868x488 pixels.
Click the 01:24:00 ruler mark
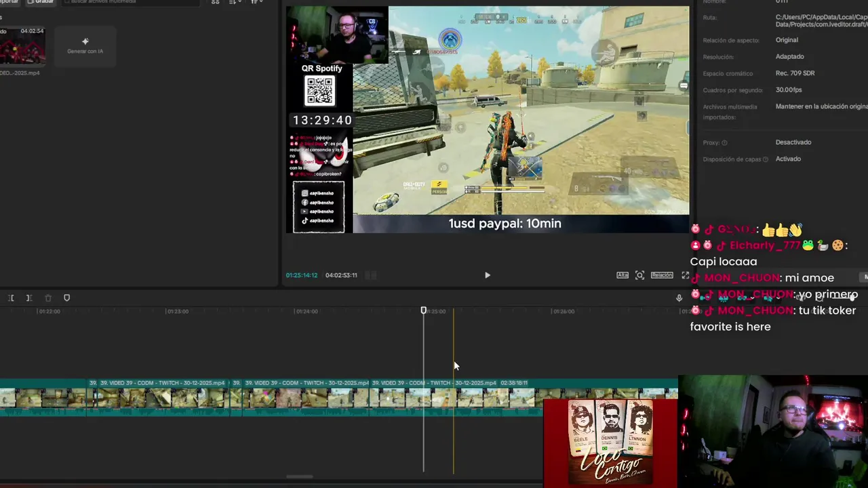pos(307,311)
